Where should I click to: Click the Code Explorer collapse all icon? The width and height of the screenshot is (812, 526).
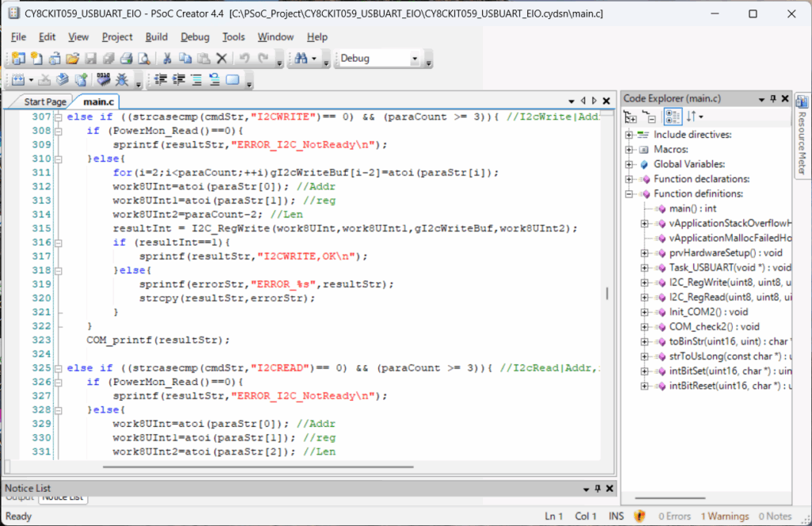click(x=649, y=117)
